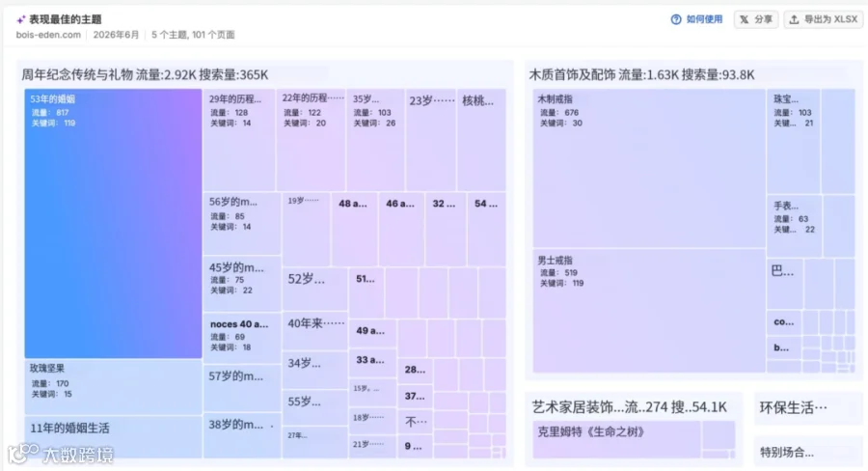Select the 周年纪念传统与礼物 group heading

click(145, 75)
